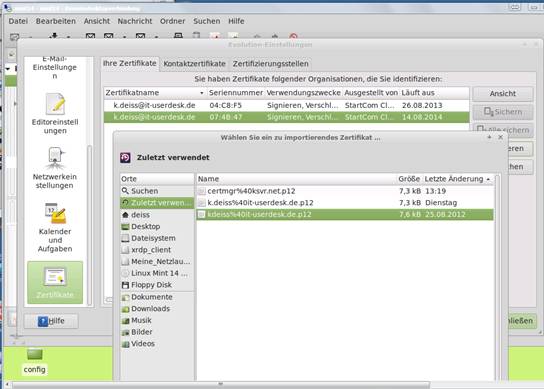Click the horizontal scrollbar at bottom

click(220, 385)
